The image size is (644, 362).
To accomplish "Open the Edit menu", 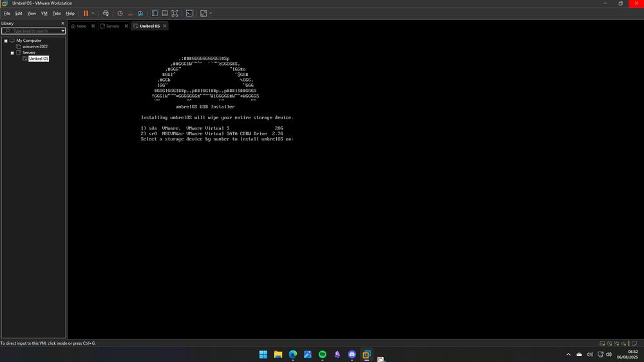I will click(x=19, y=13).
